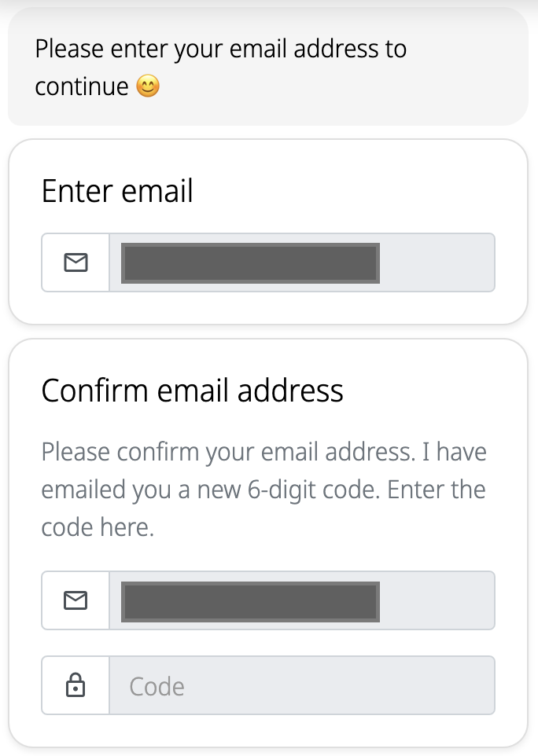This screenshot has width=538, height=756.
Task: Click the redacted email value in Enter email
Action: (250, 262)
